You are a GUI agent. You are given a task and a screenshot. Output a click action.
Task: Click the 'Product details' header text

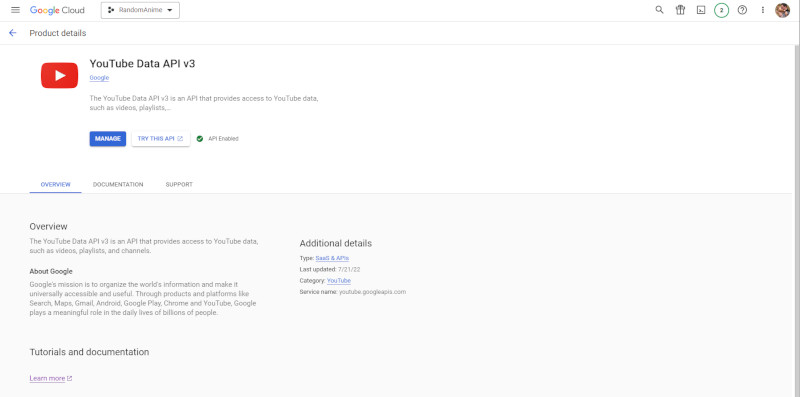click(x=58, y=33)
